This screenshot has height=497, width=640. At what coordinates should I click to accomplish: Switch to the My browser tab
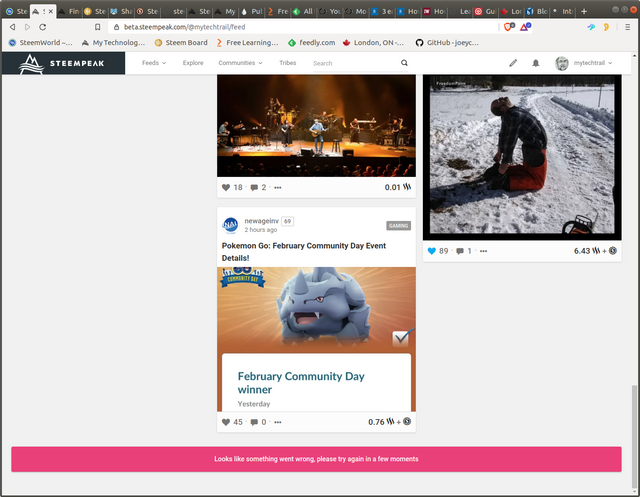tap(225, 11)
